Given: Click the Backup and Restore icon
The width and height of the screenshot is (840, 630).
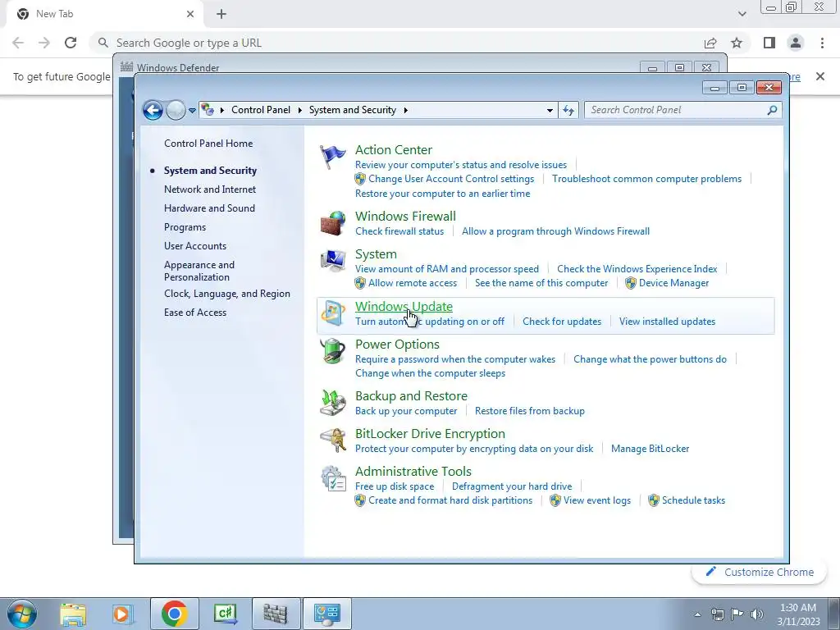Looking at the screenshot, I should click(x=333, y=404).
